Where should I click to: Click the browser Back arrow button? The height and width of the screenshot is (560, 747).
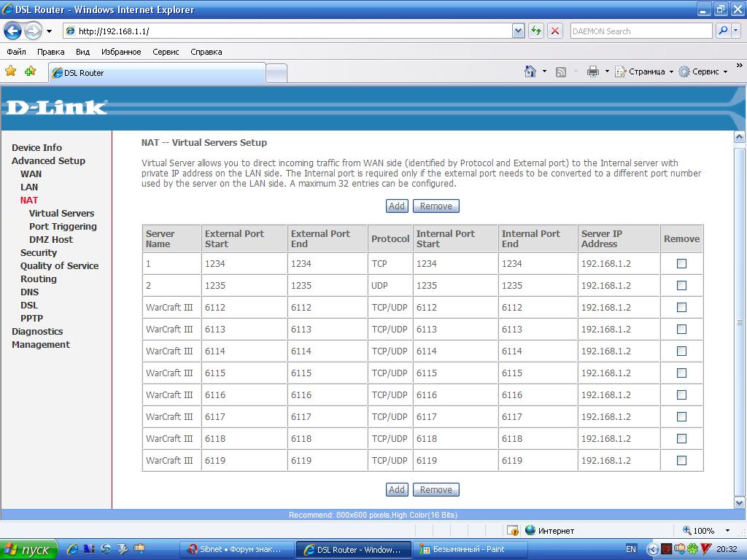click(x=12, y=31)
